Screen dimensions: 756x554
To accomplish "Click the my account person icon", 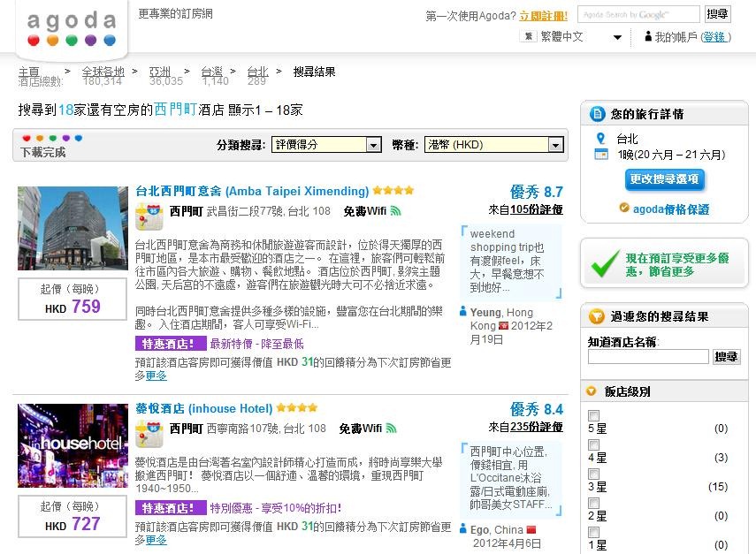I will click(x=648, y=36).
